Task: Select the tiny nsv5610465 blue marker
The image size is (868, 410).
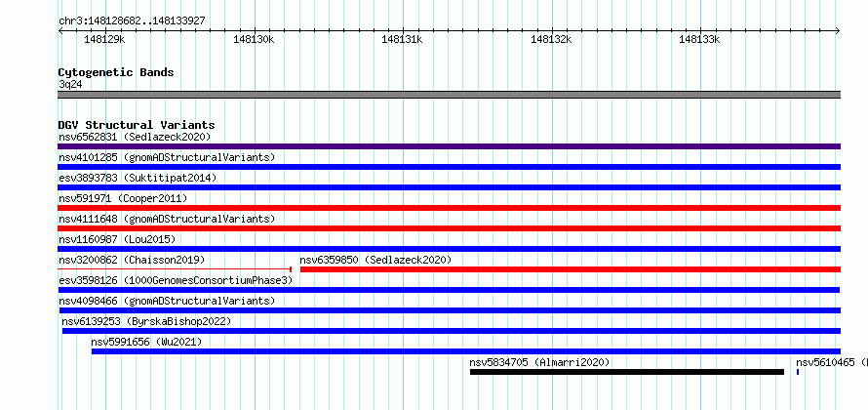Action: [798, 372]
